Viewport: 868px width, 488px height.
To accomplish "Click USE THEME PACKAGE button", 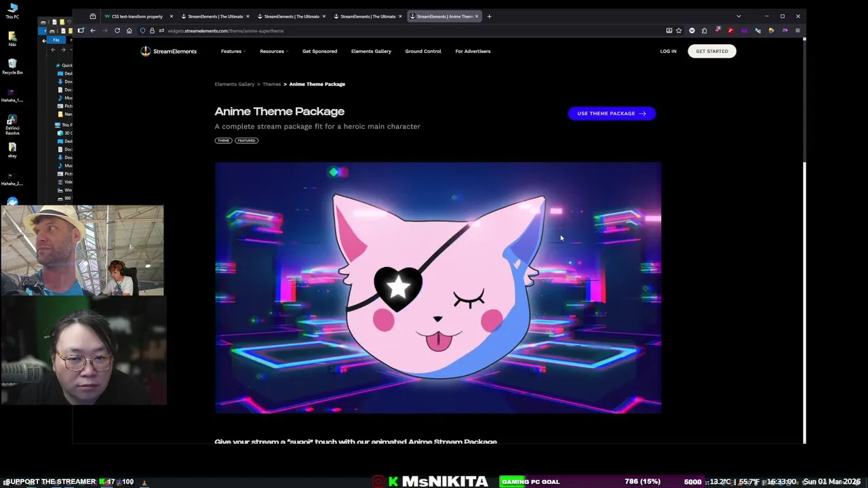I will (x=612, y=113).
